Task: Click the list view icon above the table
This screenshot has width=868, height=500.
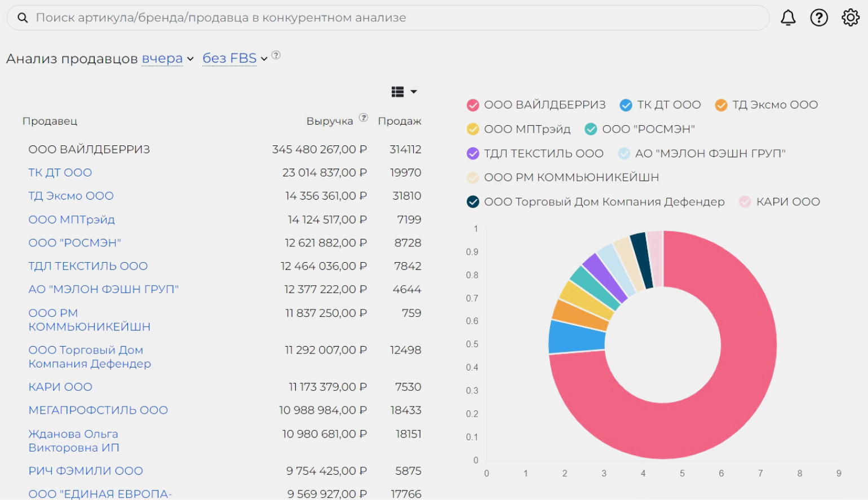Action: (397, 91)
